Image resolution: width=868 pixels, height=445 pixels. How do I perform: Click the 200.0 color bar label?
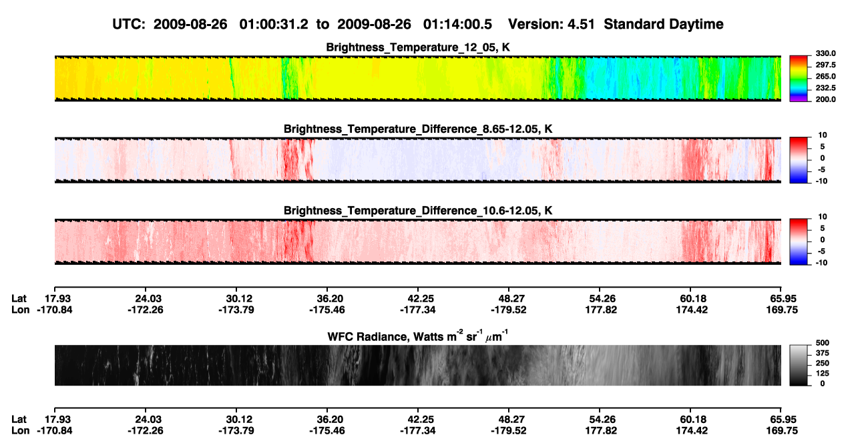pos(825,99)
